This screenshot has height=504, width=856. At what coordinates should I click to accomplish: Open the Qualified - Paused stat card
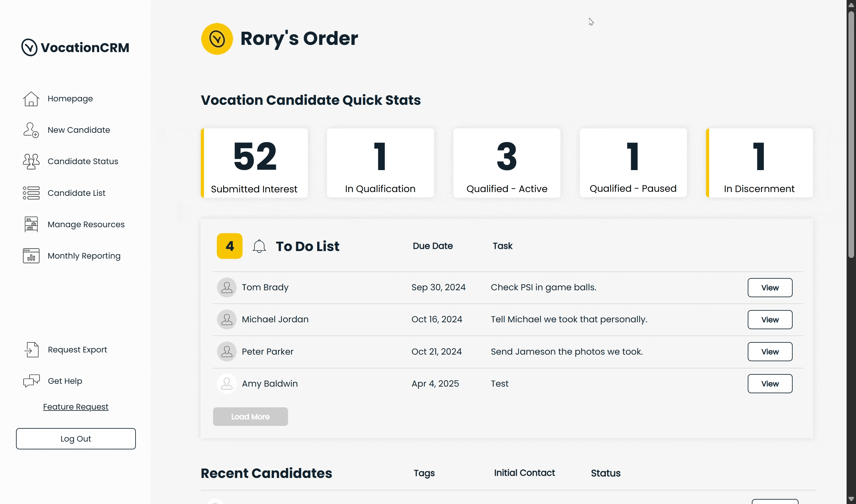[633, 163]
